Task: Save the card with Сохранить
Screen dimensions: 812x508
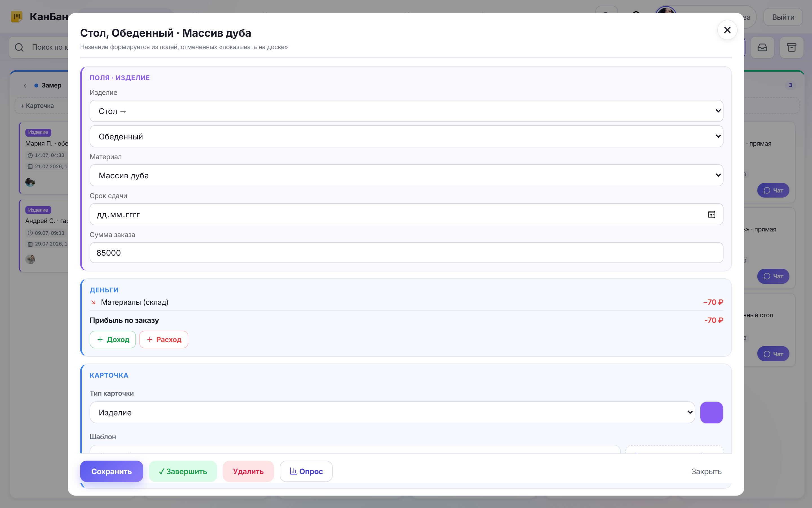Action: coord(111,471)
